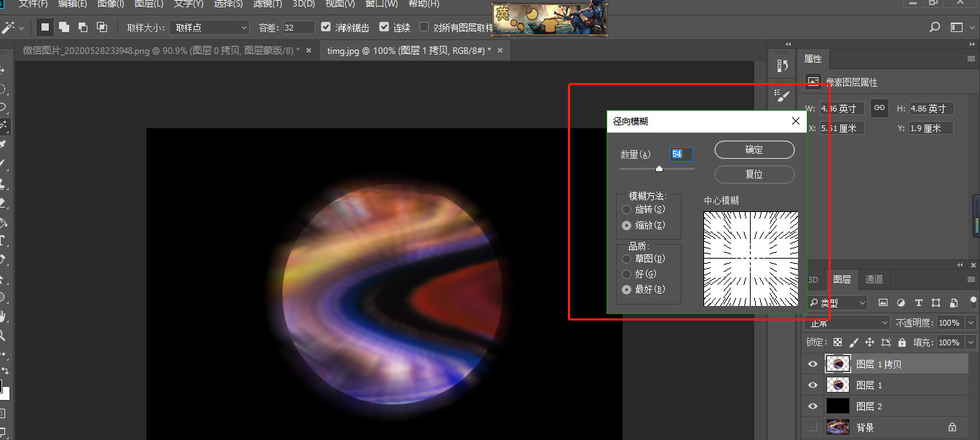Select the Magic Wand tool
The image size is (980, 440).
click(x=6, y=125)
